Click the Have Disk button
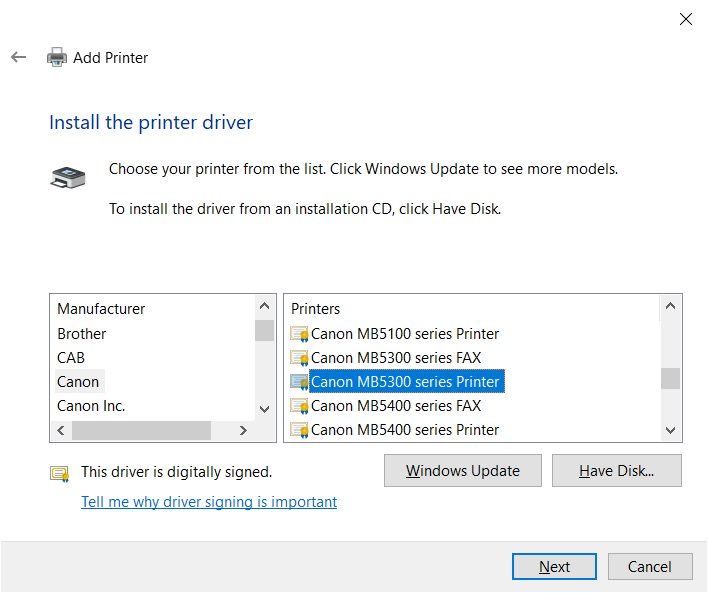 click(617, 471)
